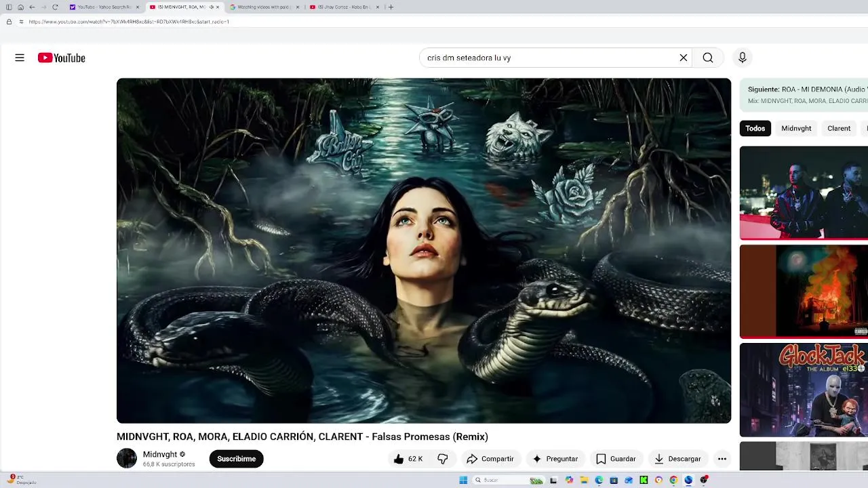Close the Yahoo Search Results tab
This screenshot has height=488, width=868.
138,7
